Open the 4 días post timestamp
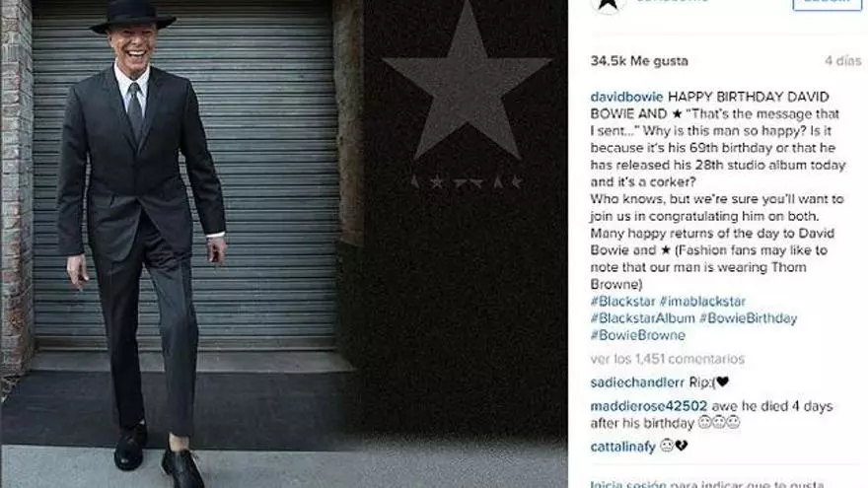Screen dimensions: 868x488 coord(843,61)
